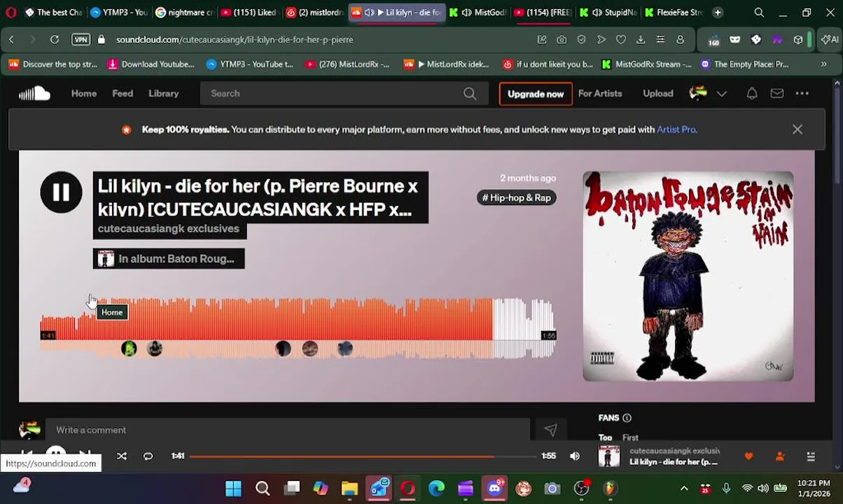The height and width of the screenshot is (504, 843).
Task: Open the three-dot more menu in header
Action: tap(802, 93)
